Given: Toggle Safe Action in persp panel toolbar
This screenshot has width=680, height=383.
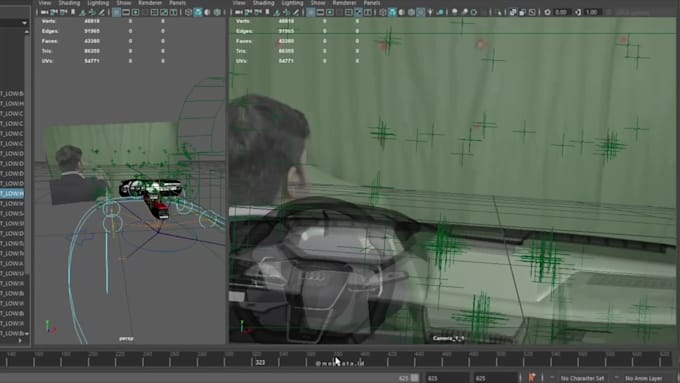Looking at the screenshot, I should click(164, 12).
